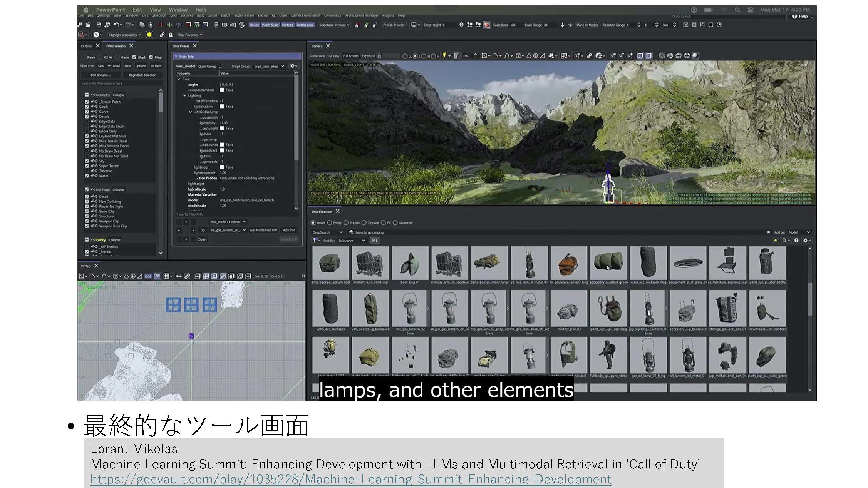Viewport: 868px width, 488px height.
Task: Click the sun lighting icon in toolbar
Action: pos(149,35)
